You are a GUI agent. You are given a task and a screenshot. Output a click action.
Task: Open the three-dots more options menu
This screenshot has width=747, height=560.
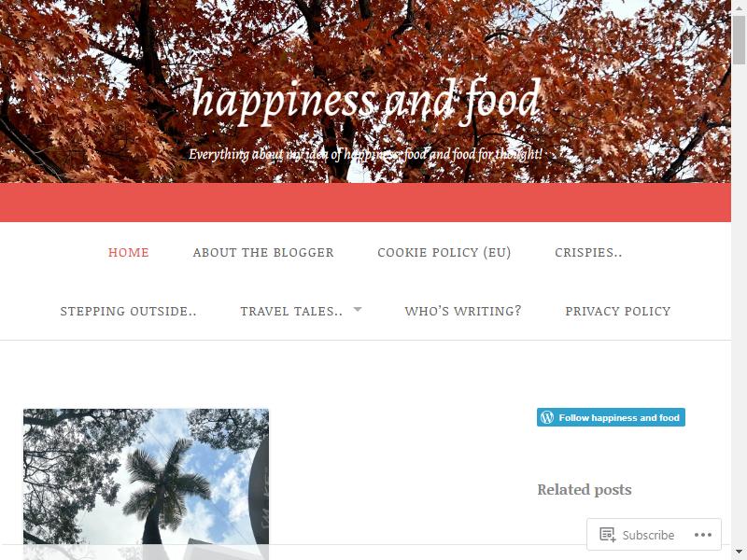pyautogui.click(x=703, y=535)
